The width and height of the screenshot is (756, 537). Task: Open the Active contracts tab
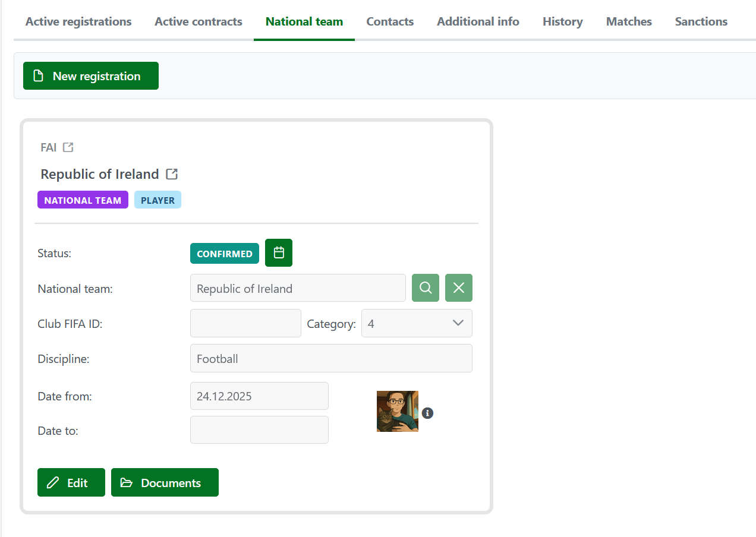tap(199, 21)
